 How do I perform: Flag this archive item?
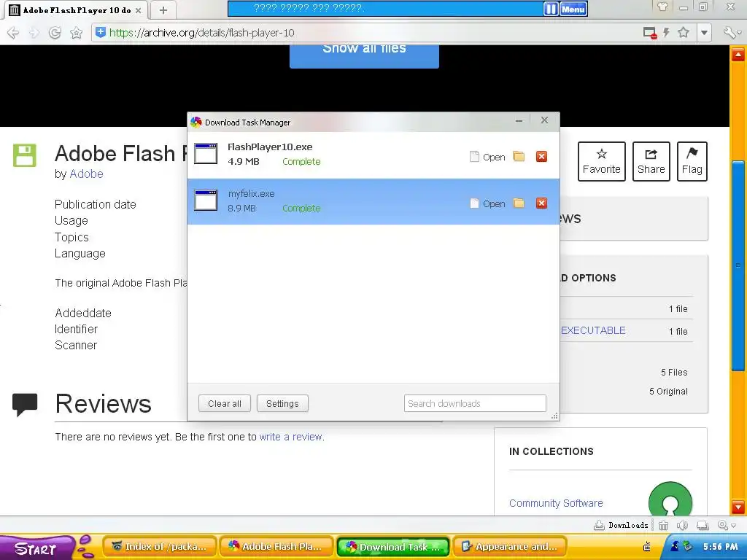pos(692,161)
